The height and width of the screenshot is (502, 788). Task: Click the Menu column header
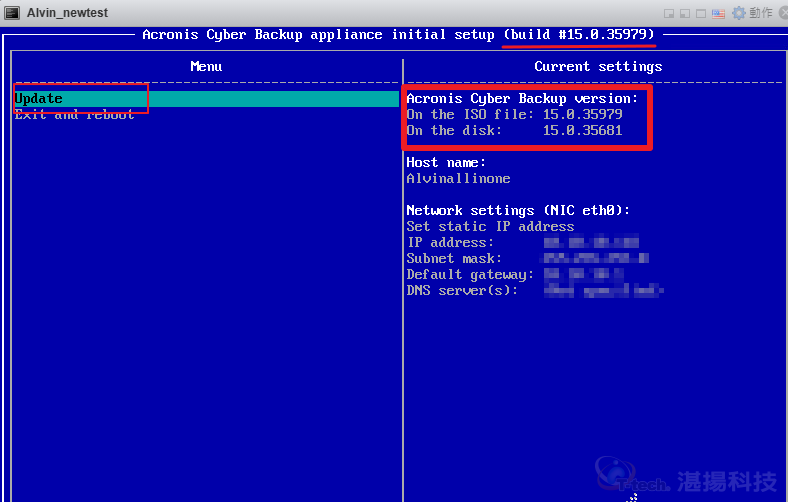point(206,66)
